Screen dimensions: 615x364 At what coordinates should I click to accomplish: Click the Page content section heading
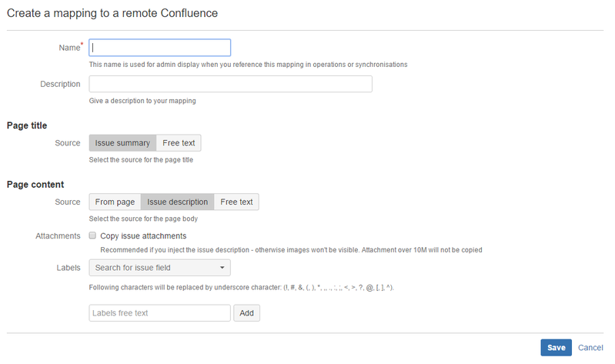click(x=35, y=185)
